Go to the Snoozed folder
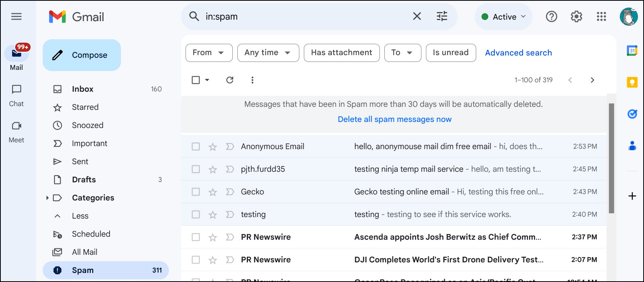The height and width of the screenshot is (282, 644). [106, 125]
